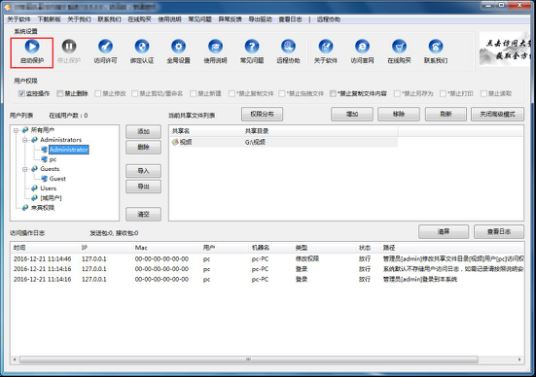536x377 pixels.
Task: Click the 所有用户 globe icon
Action: click(x=25, y=130)
